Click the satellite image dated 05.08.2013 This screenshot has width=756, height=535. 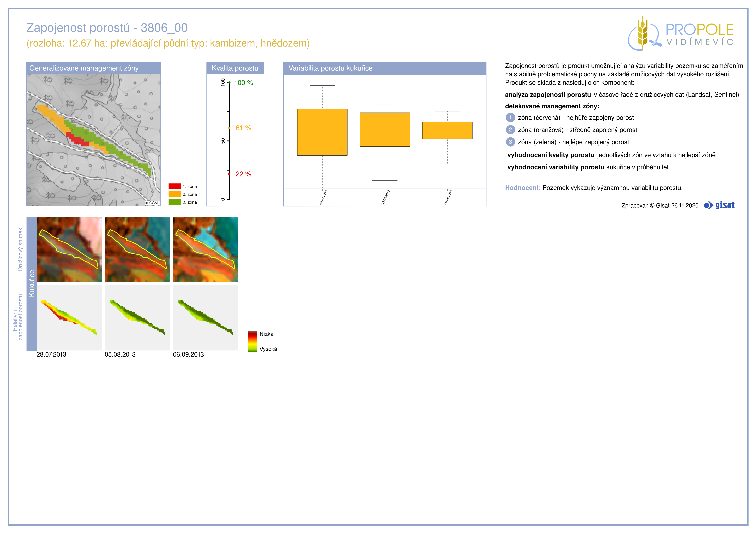pyautogui.click(x=137, y=249)
